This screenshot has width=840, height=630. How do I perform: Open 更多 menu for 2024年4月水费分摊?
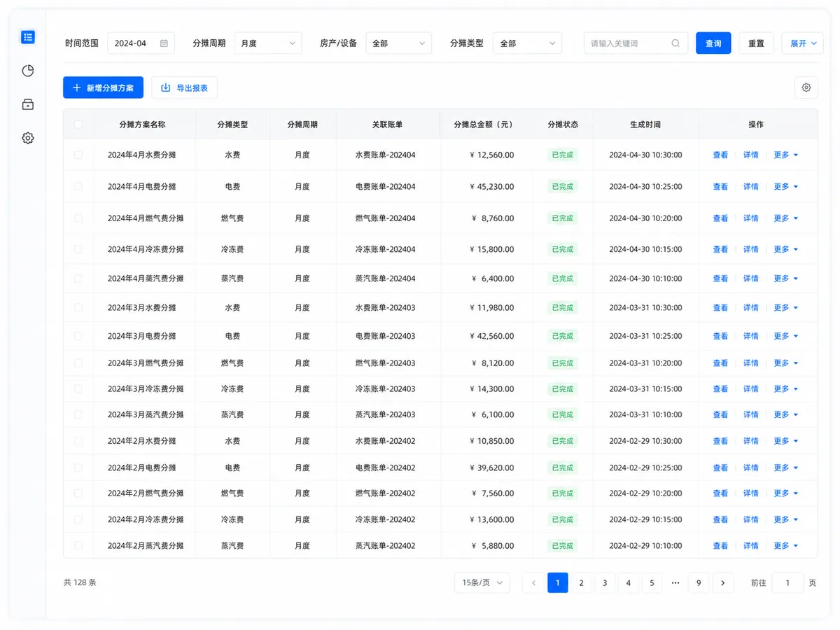click(x=785, y=155)
